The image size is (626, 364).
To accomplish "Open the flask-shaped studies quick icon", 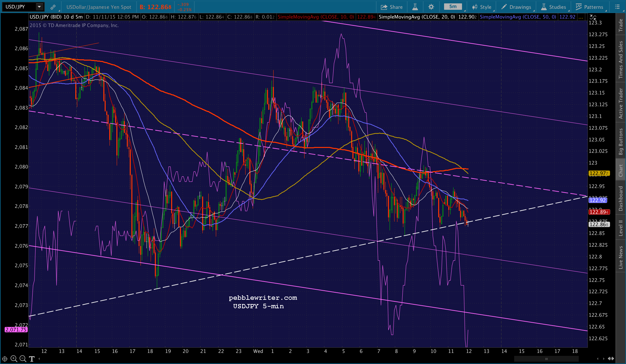I will (415, 7).
